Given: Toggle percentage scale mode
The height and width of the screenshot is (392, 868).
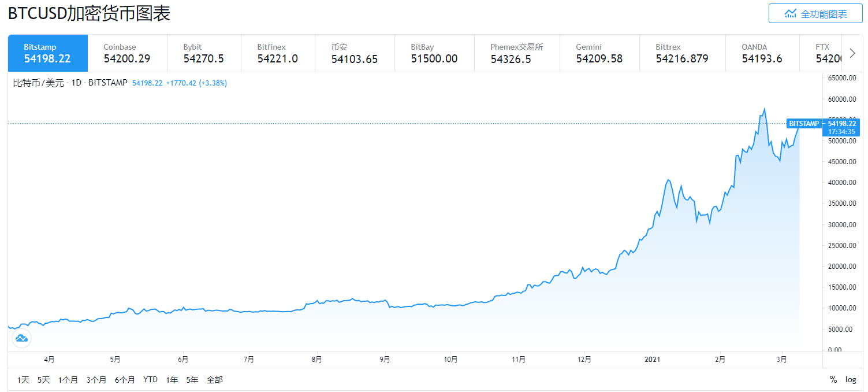Looking at the screenshot, I should coord(833,380).
